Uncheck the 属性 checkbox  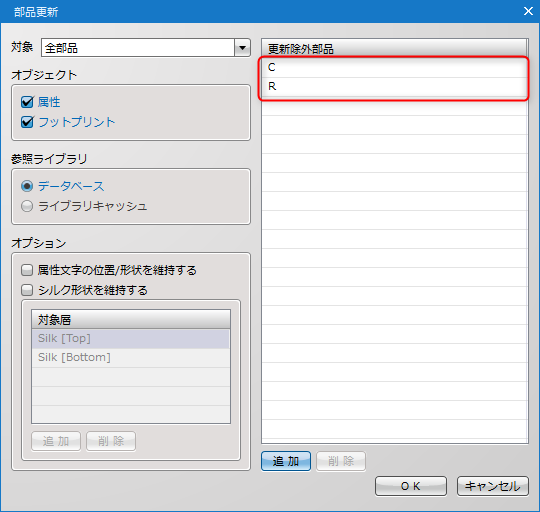(27, 102)
